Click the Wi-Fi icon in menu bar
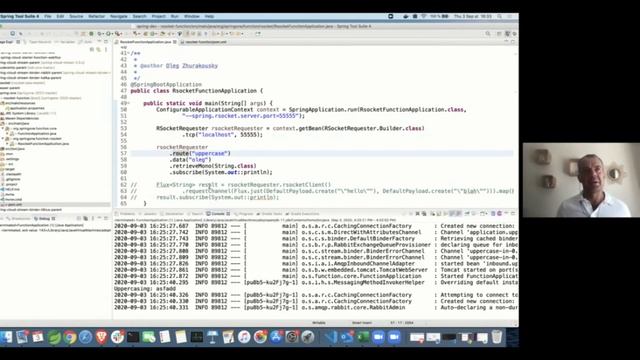640x360 pixels. point(424,16)
